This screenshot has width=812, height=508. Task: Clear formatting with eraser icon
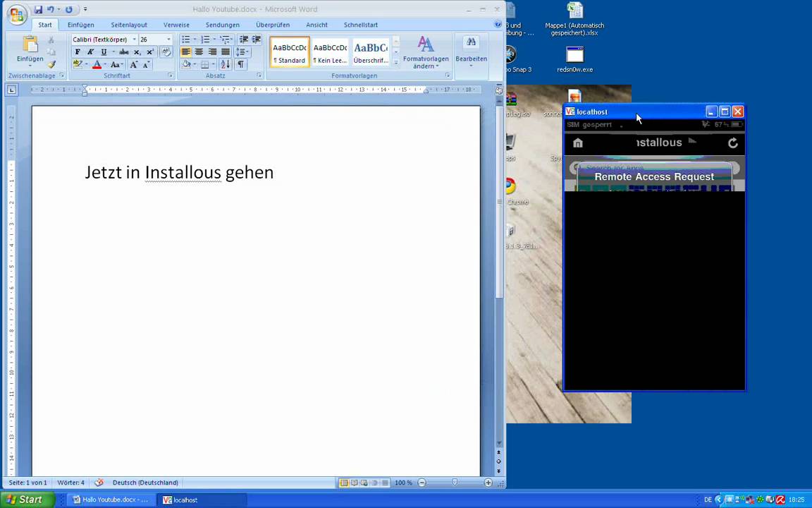(166, 52)
